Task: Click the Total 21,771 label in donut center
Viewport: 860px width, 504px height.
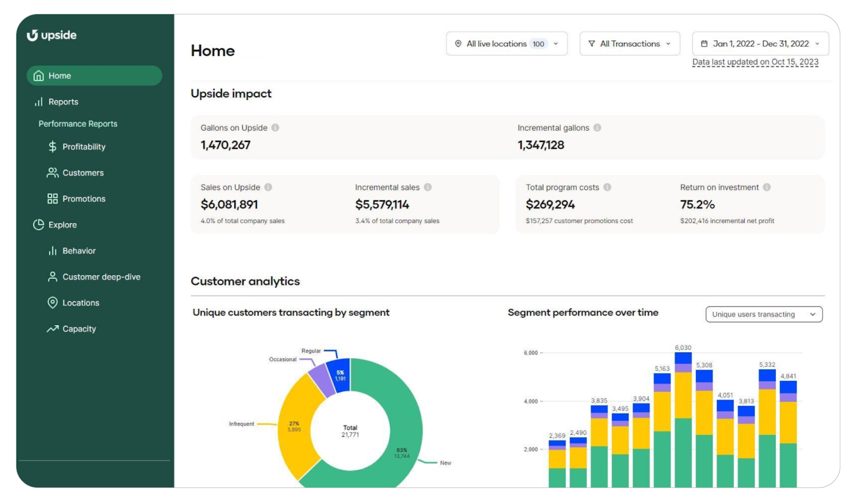Action: pyautogui.click(x=350, y=431)
